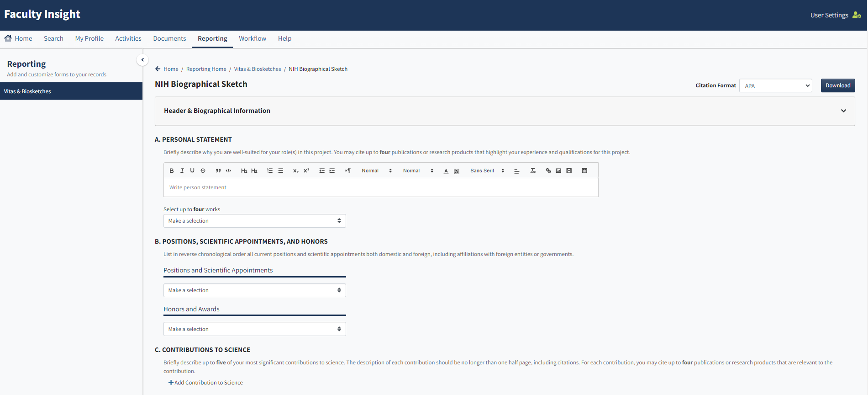Viewport: 868px width, 395px height.
Task: Select the Reporting tab
Action: (212, 38)
